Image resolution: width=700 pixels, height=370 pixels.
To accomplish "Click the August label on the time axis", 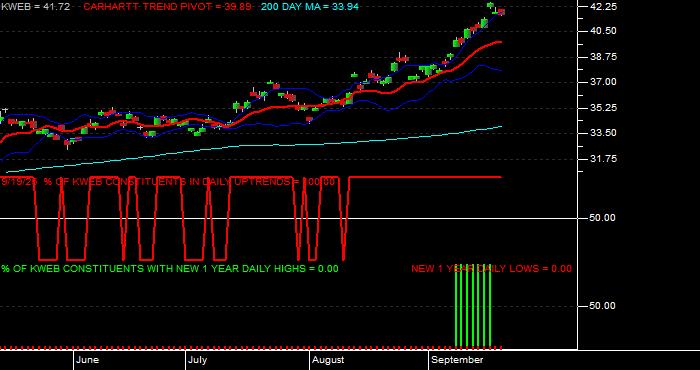I will click(328, 360).
